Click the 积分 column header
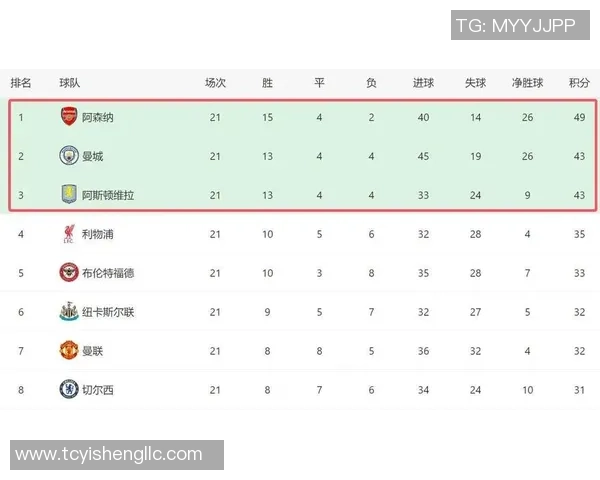Viewport: 600px width, 480px height. point(579,82)
